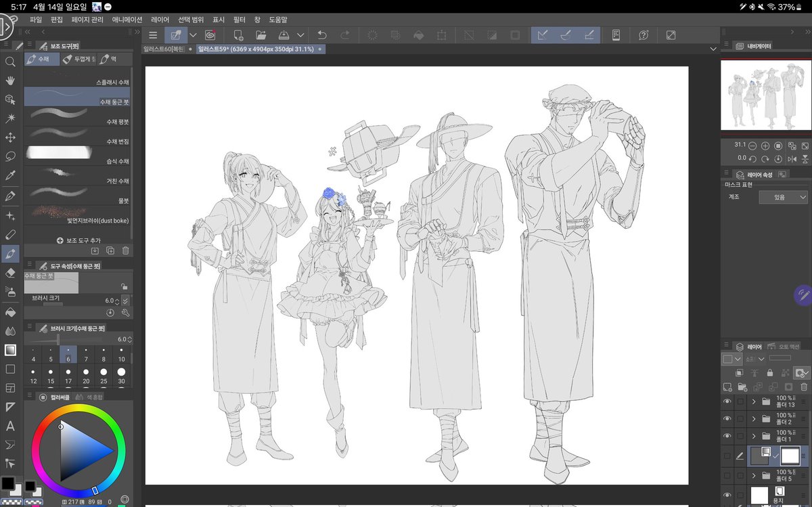Hide the 용지 paper layer
This screenshot has height=507, width=812.
727,495
